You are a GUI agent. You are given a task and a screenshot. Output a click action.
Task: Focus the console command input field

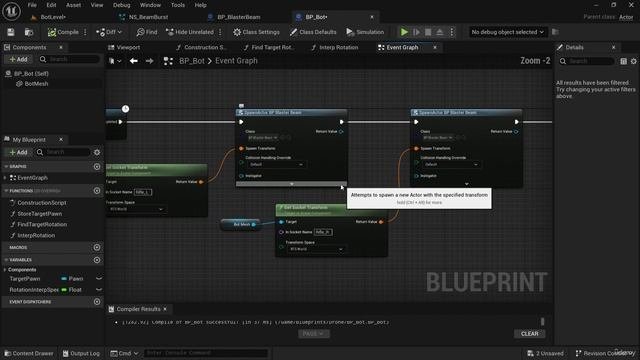[x=206, y=353]
